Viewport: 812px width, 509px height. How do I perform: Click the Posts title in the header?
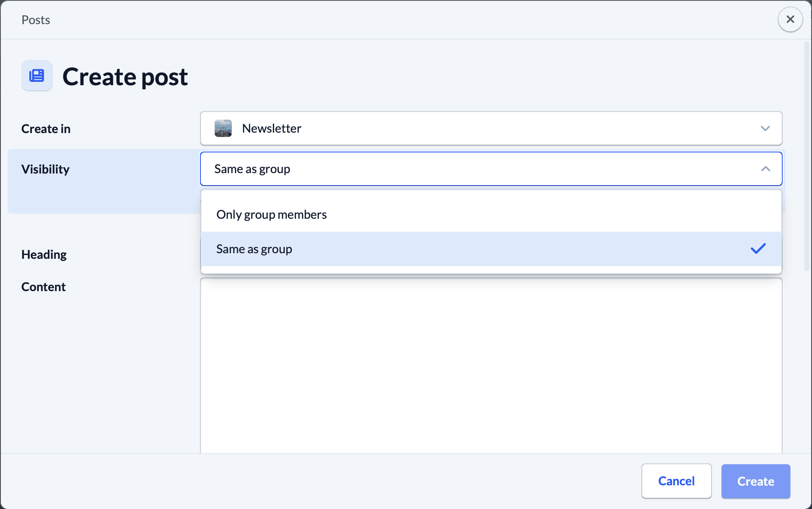36,20
